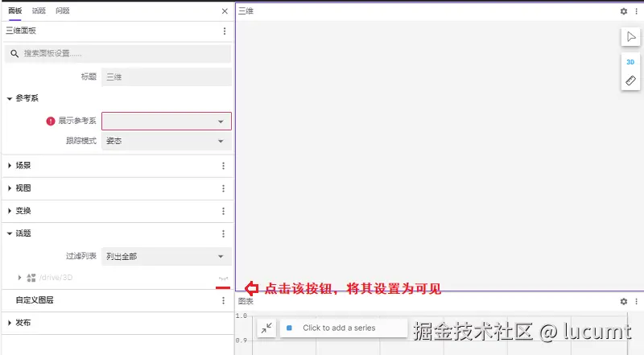
Task: Click the 三维面板 header label
Action: click(x=21, y=31)
